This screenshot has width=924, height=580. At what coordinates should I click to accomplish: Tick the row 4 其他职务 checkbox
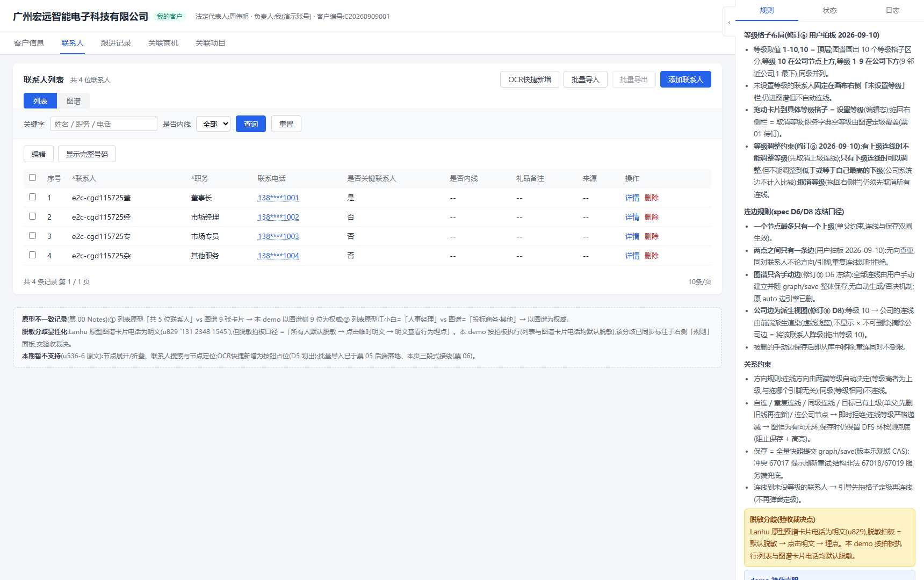[x=32, y=255]
